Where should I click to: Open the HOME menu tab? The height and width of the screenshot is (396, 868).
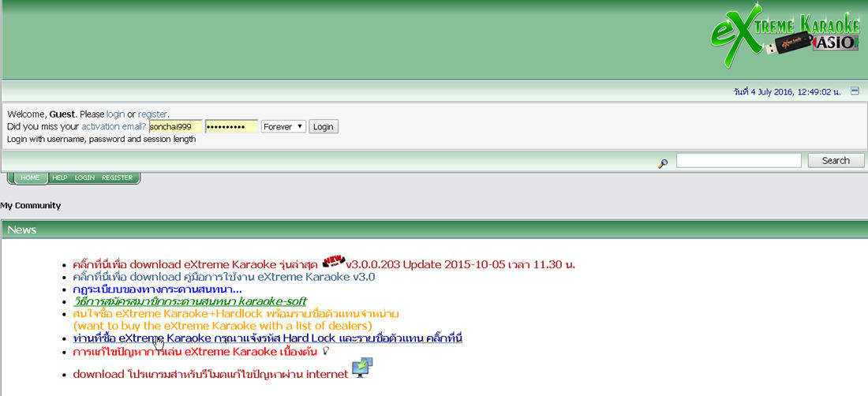tap(31, 178)
